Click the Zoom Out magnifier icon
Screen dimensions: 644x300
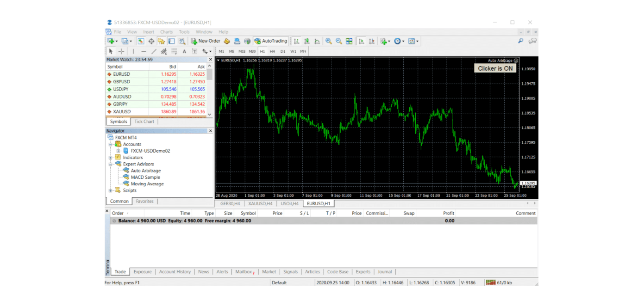[339, 41]
